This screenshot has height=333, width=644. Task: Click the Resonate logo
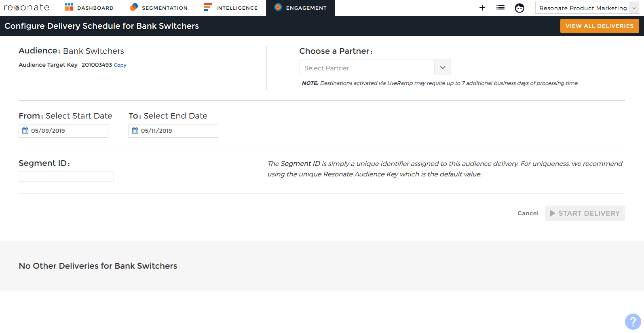click(x=27, y=8)
